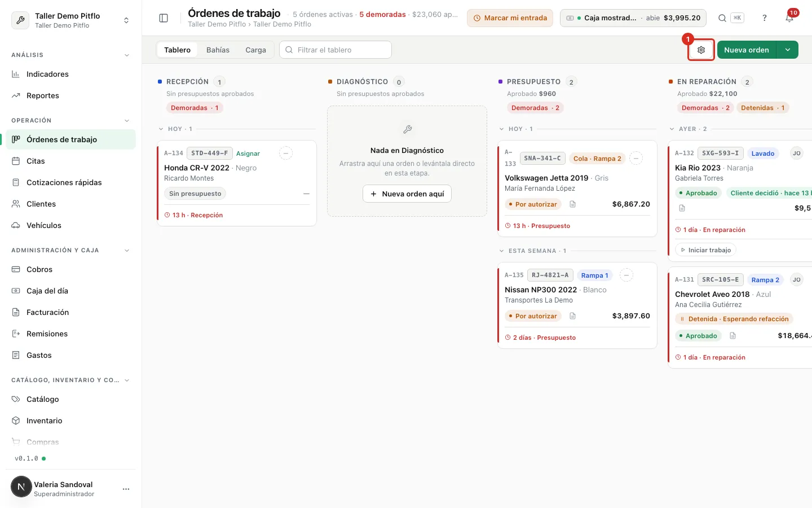This screenshot has height=508, width=812.
Task: Go to Reportes in the sidebar
Action: [70, 95]
